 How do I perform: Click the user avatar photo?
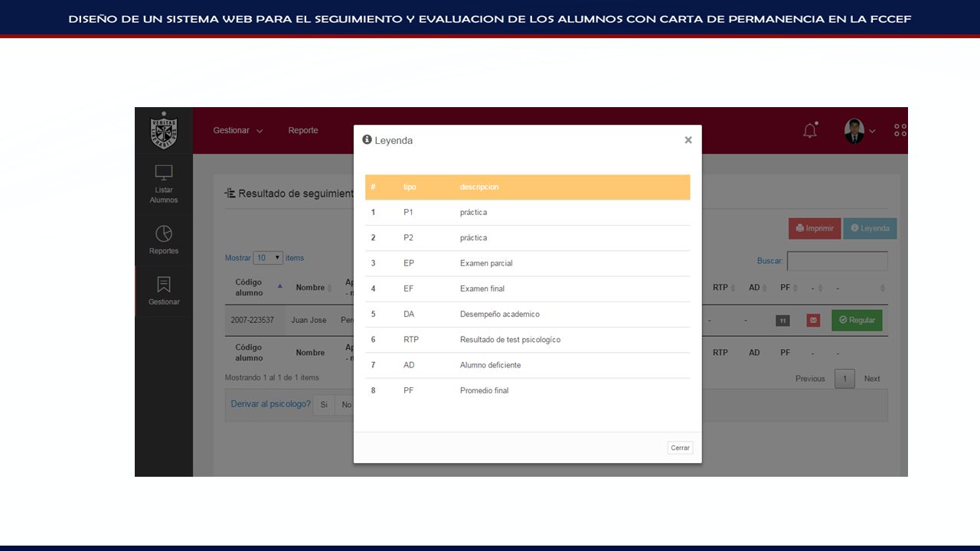[x=854, y=131]
